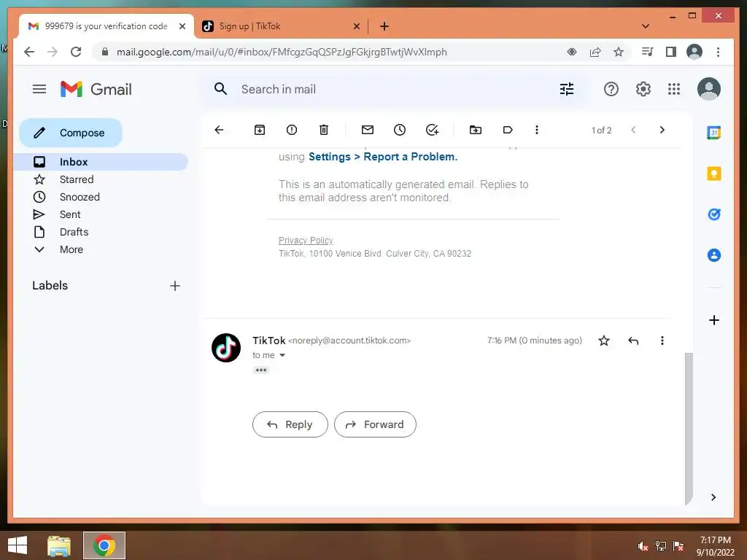Create a new label with plus
747x560 pixels.
(x=175, y=286)
